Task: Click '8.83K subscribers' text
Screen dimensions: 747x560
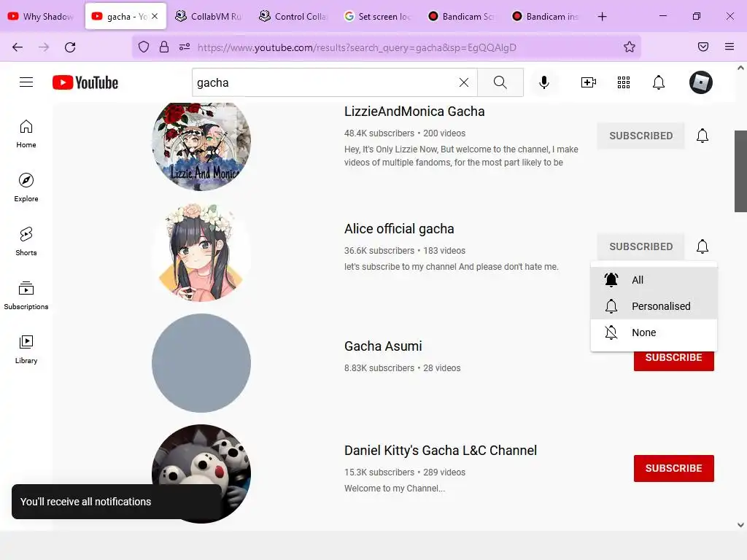Action: coord(379,368)
